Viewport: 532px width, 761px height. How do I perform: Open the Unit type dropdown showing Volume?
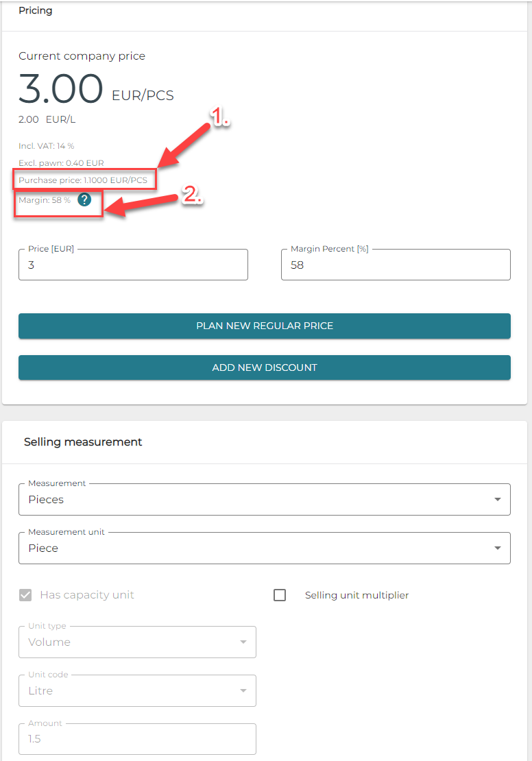(x=137, y=642)
